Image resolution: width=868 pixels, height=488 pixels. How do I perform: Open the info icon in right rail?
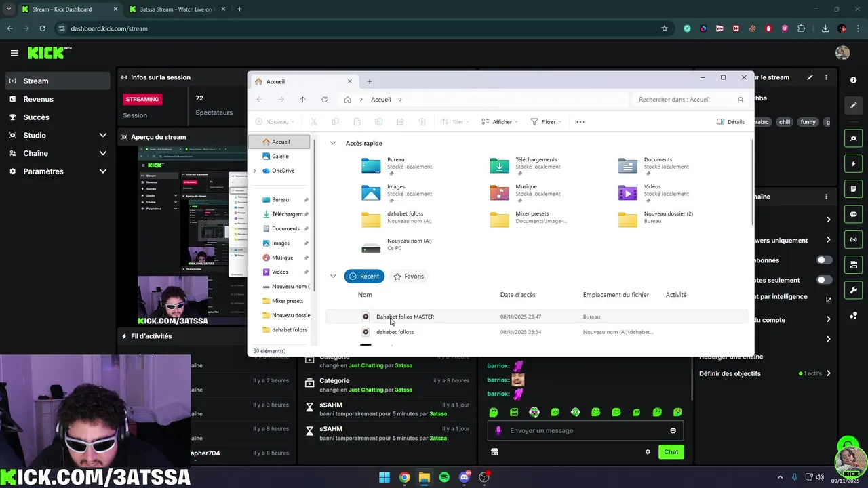[853, 80]
